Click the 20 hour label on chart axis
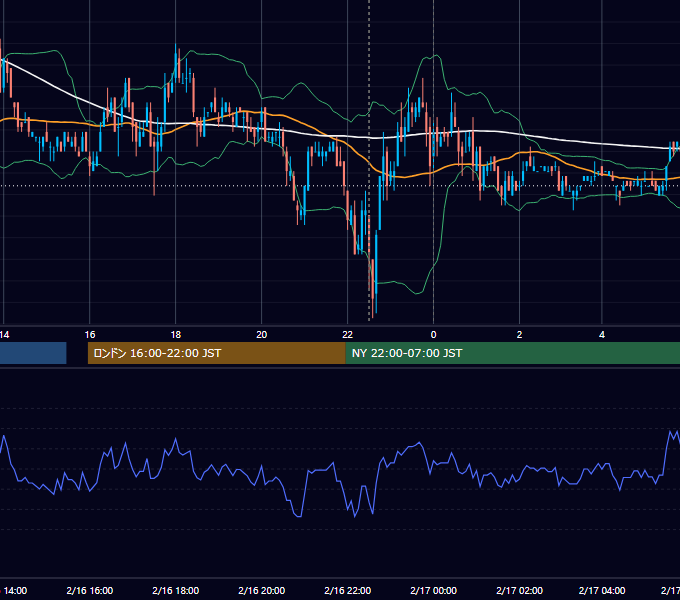680x600 pixels. 262,335
